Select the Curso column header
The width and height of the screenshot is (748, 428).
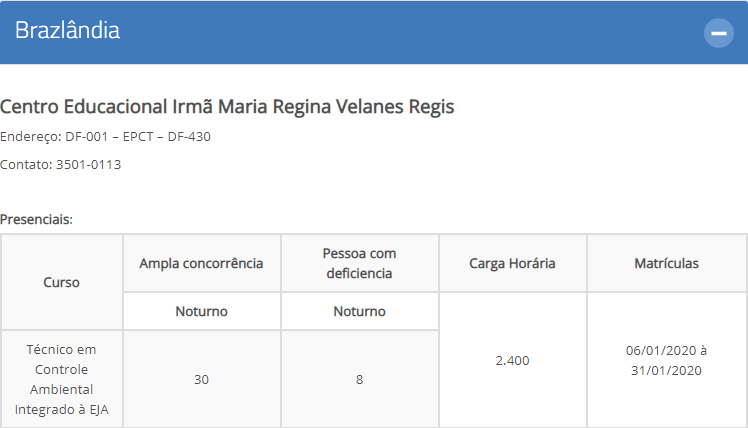click(x=62, y=282)
